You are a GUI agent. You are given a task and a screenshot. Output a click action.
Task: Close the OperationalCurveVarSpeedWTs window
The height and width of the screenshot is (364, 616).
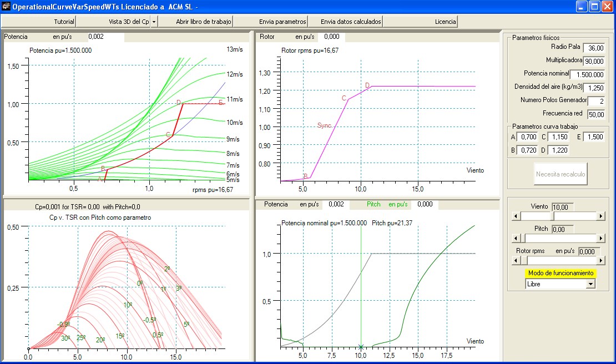[607, 6]
